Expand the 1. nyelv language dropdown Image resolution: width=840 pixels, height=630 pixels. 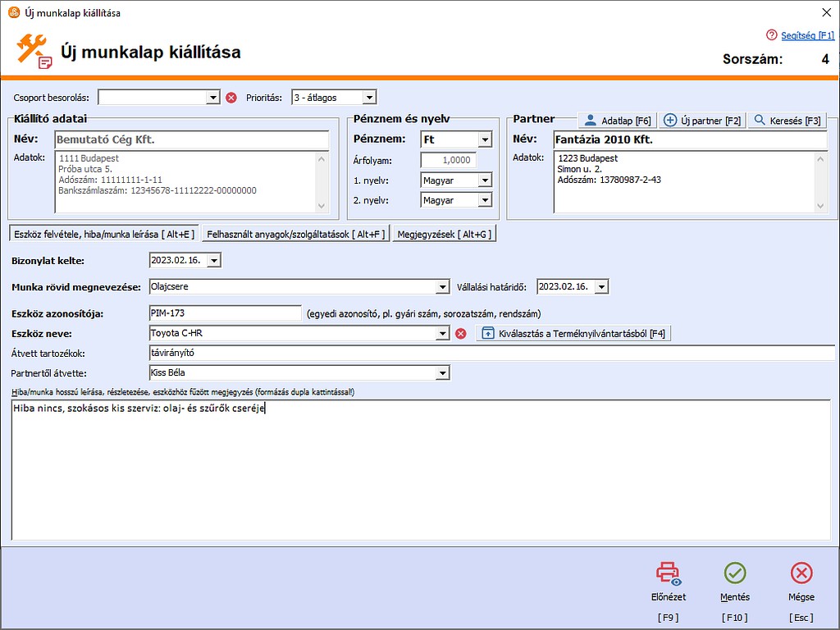(x=484, y=180)
